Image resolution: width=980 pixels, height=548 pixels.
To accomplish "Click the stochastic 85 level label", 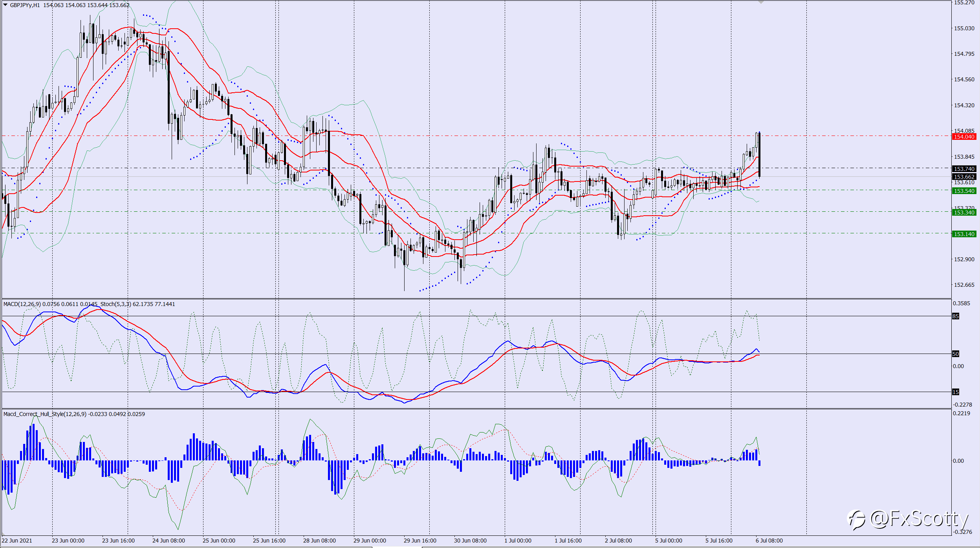I will (956, 316).
